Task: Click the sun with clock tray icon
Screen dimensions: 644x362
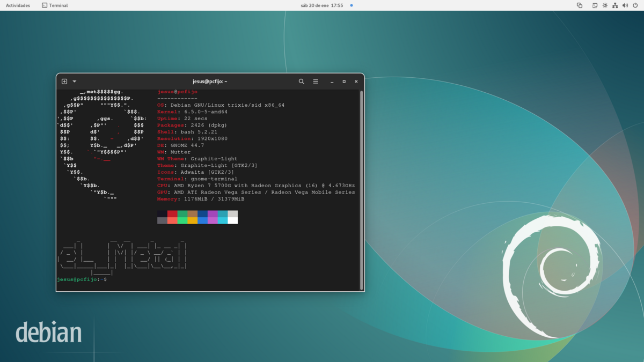Action: pyautogui.click(x=605, y=5)
